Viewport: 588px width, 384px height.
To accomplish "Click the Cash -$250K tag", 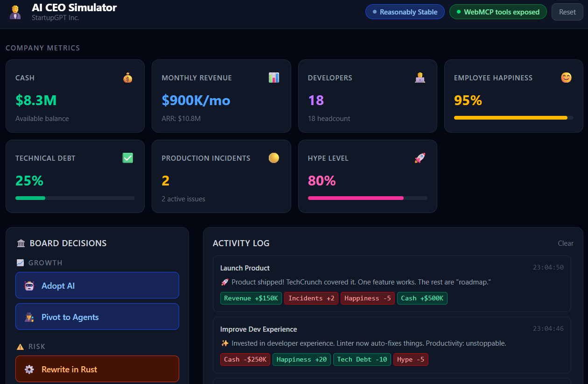I will coord(245,359).
